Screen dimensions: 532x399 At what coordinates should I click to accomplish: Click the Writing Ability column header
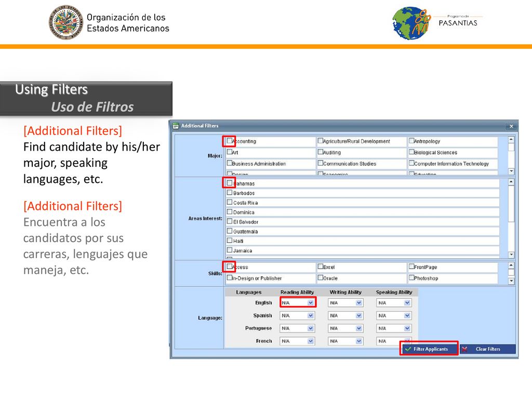[345, 292]
